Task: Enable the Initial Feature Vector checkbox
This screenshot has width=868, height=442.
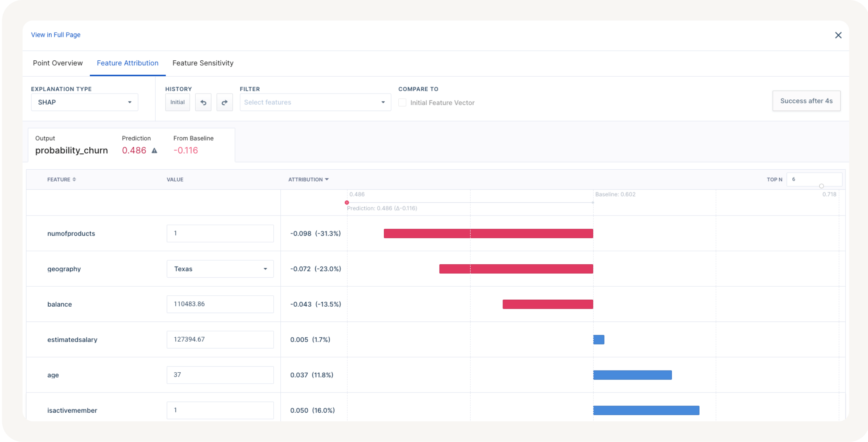Action: click(x=402, y=103)
